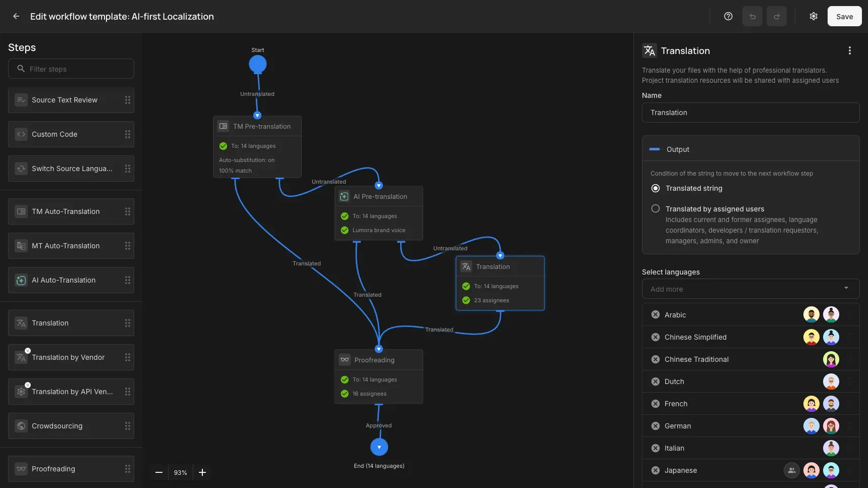The height and width of the screenshot is (488, 868).
Task: Save the workflow template
Action: [844, 16]
